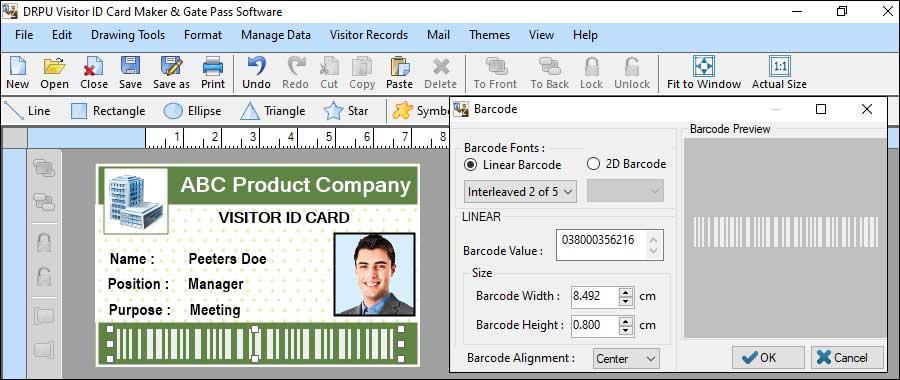Cancel the Barcode dialog
This screenshot has height=380, width=900.
pyautogui.click(x=847, y=358)
